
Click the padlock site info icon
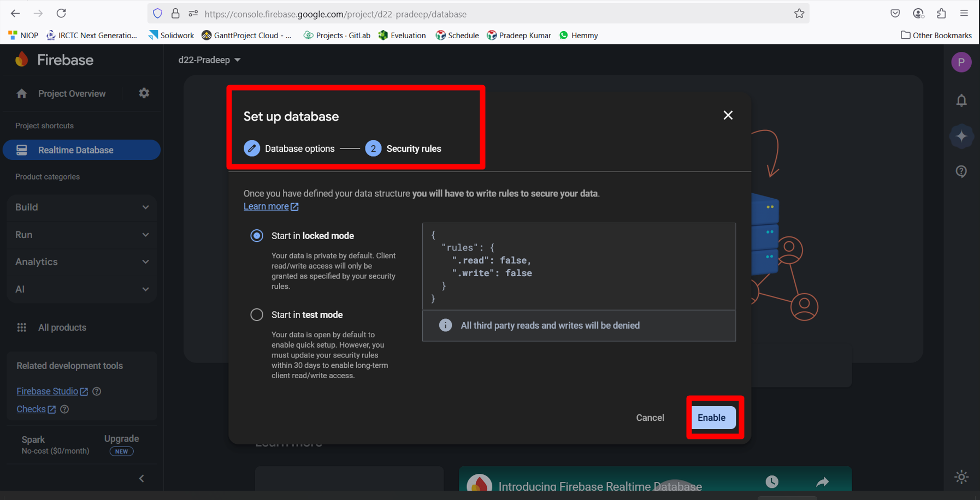point(175,14)
